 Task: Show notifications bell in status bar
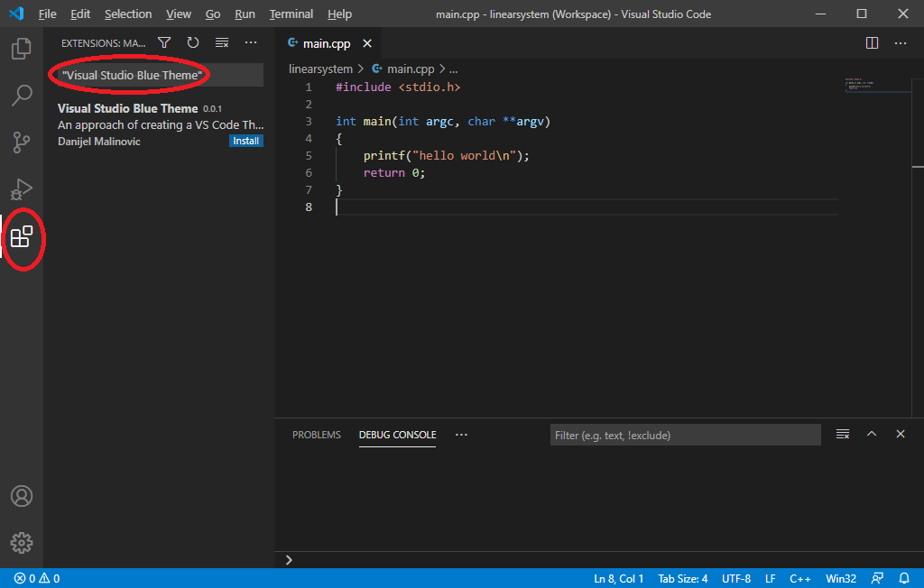coord(904,579)
